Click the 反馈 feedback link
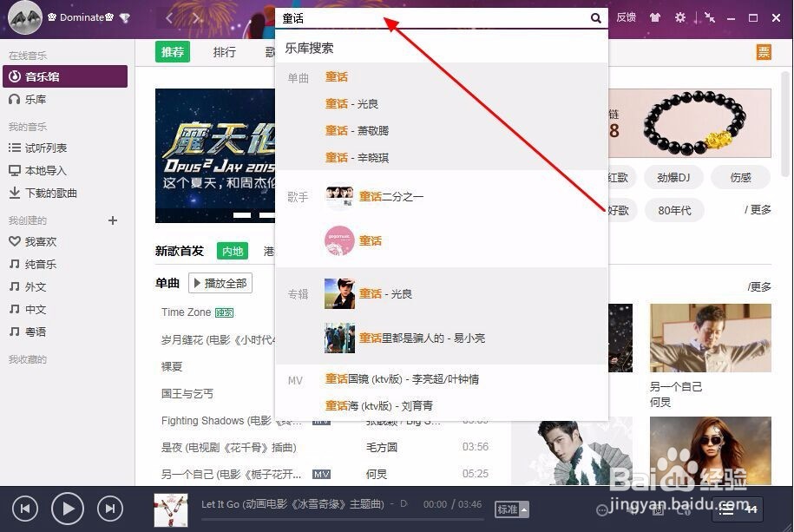 626,17
